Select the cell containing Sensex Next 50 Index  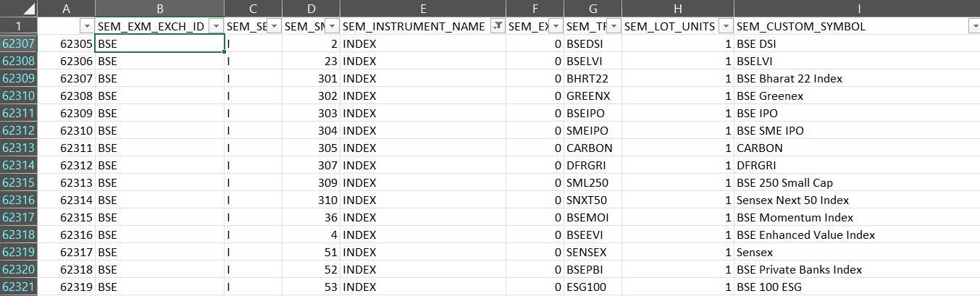pos(792,200)
